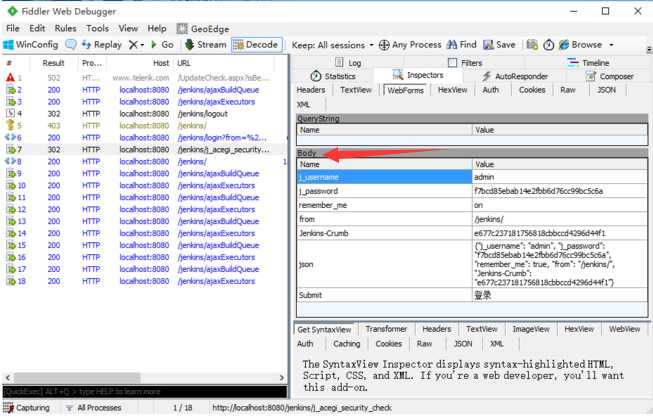Viewport: 653px width, 417px height.
Task: Click the Find binoculars button
Action: tap(461, 45)
